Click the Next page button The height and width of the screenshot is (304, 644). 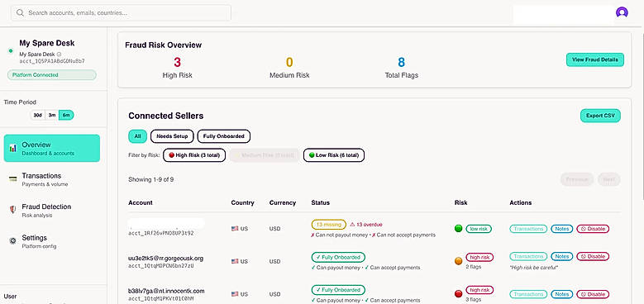pyautogui.click(x=609, y=180)
